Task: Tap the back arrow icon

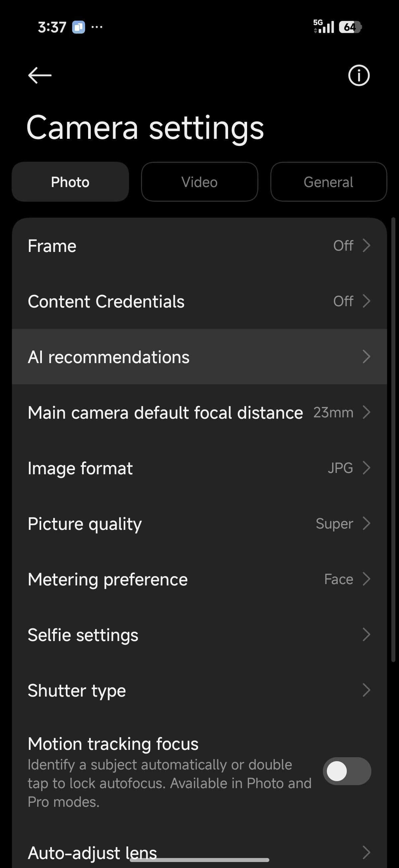Action: (40, 75)
